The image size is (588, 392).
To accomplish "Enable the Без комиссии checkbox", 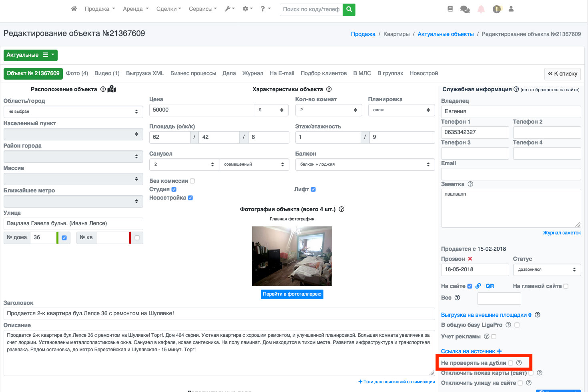I will (x=193, y=181).
